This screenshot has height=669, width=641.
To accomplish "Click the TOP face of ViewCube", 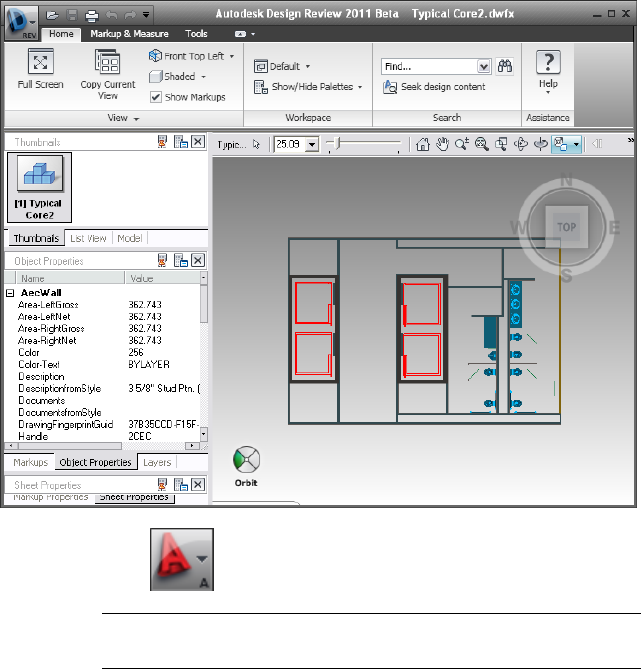I will [x=566, y=227].
